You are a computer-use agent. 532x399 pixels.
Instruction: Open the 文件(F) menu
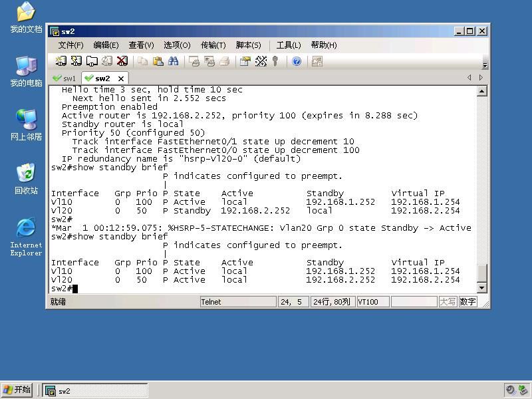(x=70, y=45)
